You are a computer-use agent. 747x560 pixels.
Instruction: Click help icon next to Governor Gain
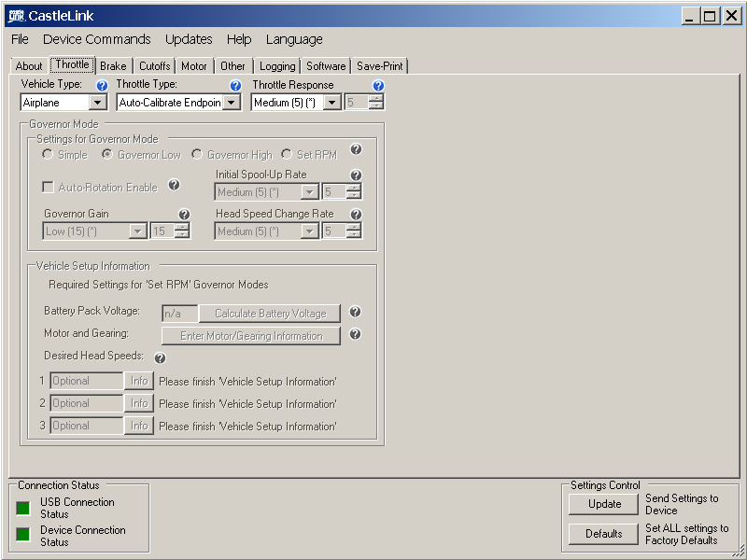184,215
